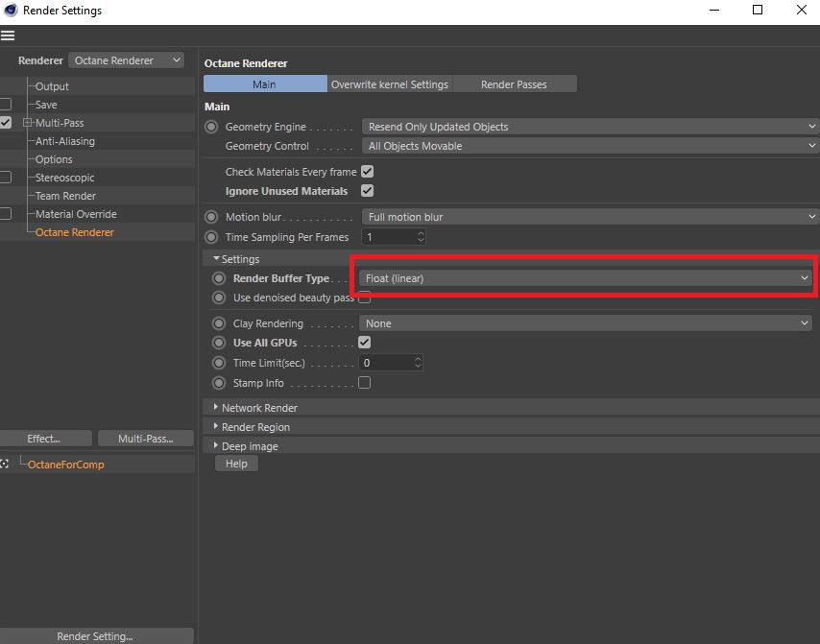Toggle Use All GPUs circle icon
Viewport: 820px width, 644px height.
219,343
